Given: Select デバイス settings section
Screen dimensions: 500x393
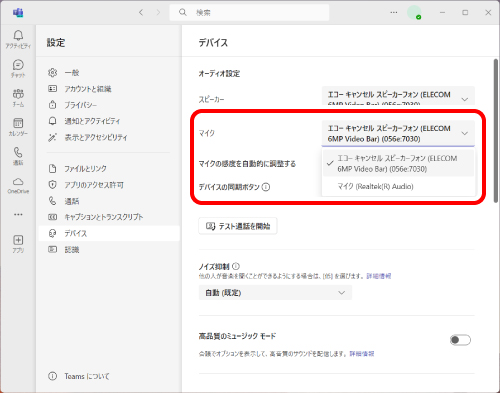Looking at the screenshot, I should (x=109, y=233).
